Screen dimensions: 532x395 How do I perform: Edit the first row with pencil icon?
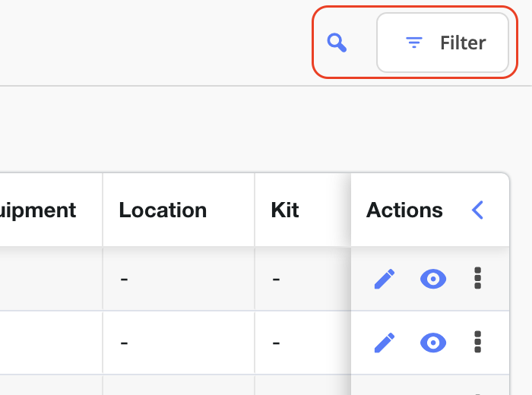pos(385,279)
